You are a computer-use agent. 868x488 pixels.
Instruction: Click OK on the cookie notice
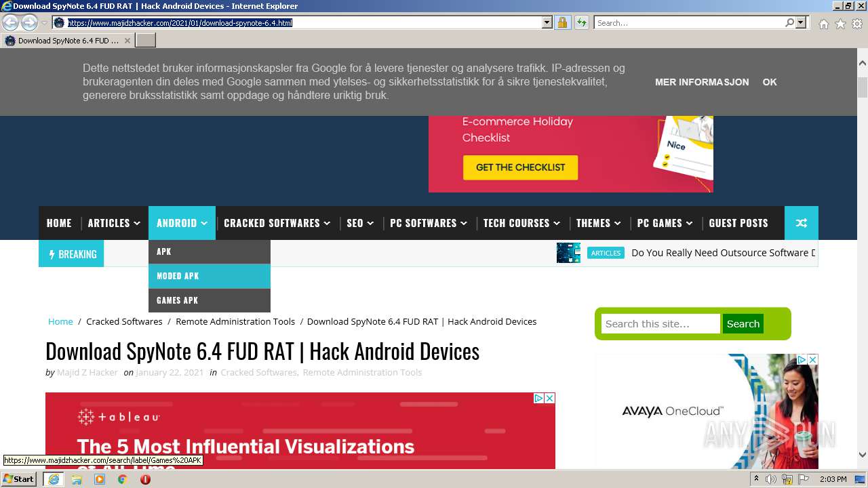coord(770,82)
